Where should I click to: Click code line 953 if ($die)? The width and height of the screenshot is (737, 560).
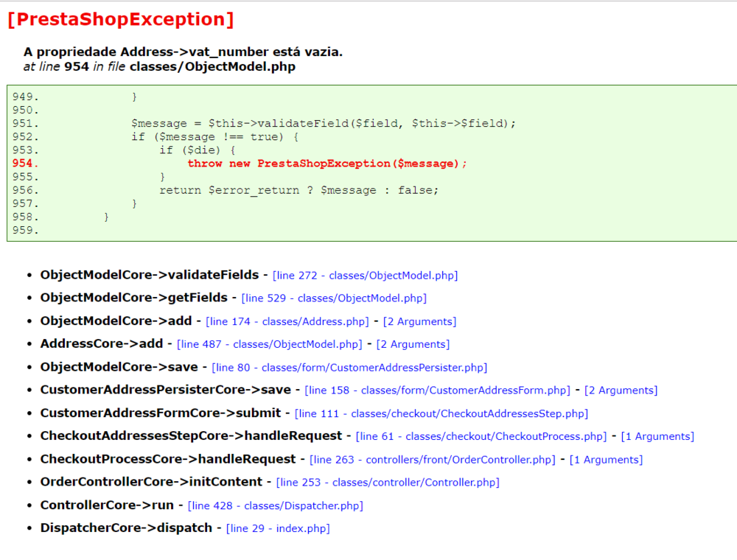coord(198,150)
